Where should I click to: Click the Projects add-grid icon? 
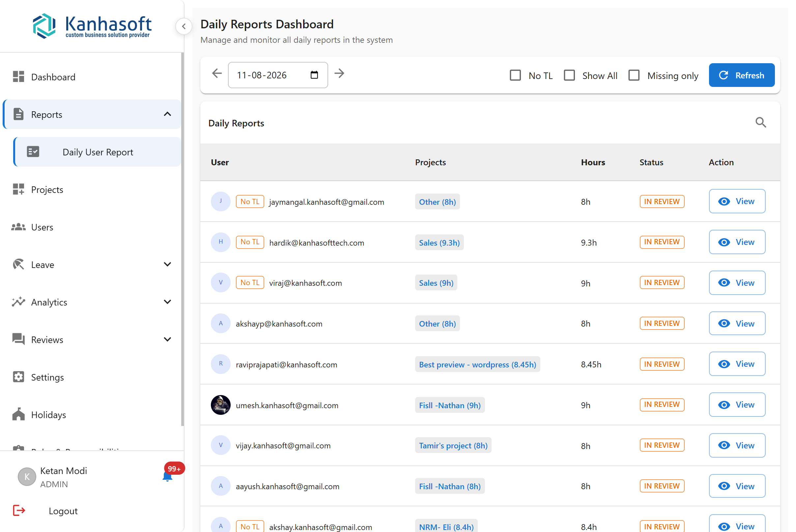point(18,189)
